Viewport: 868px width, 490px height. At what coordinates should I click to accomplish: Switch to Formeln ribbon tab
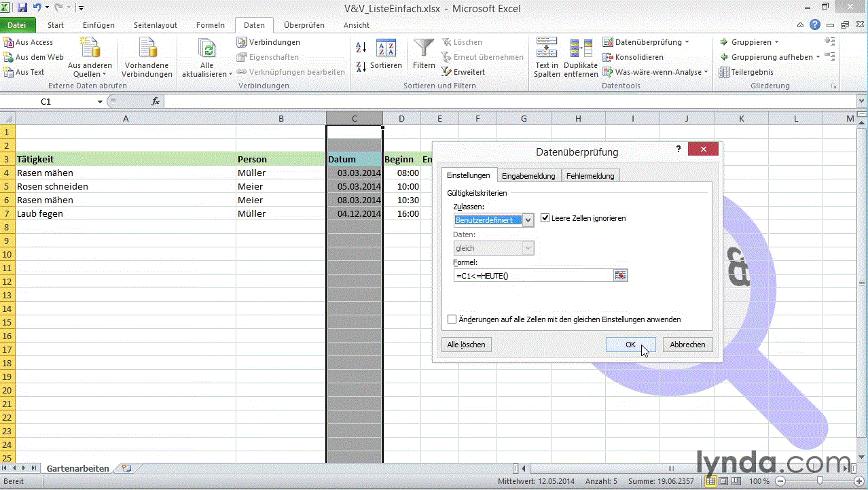coord(211,25)
